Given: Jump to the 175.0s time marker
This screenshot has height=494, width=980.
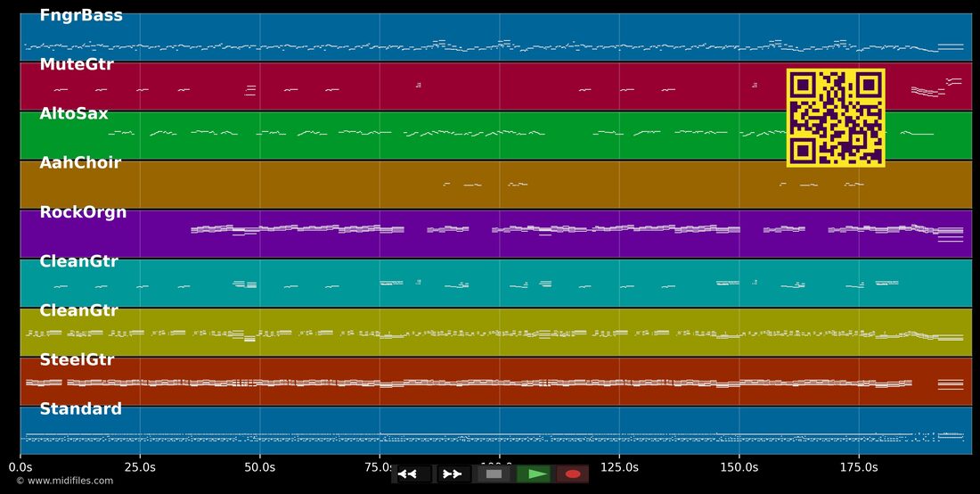Looking at the screenshot, I should [x=859, y=467].
